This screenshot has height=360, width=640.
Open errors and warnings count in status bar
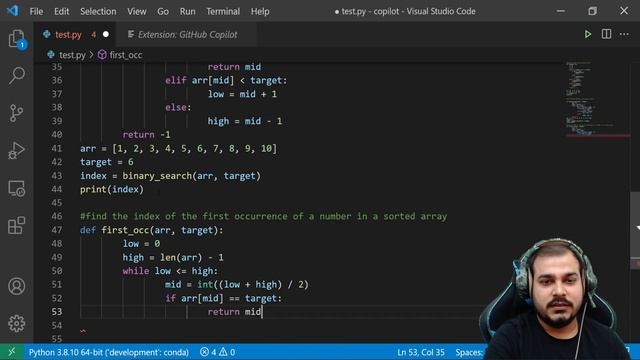(217, 352)
